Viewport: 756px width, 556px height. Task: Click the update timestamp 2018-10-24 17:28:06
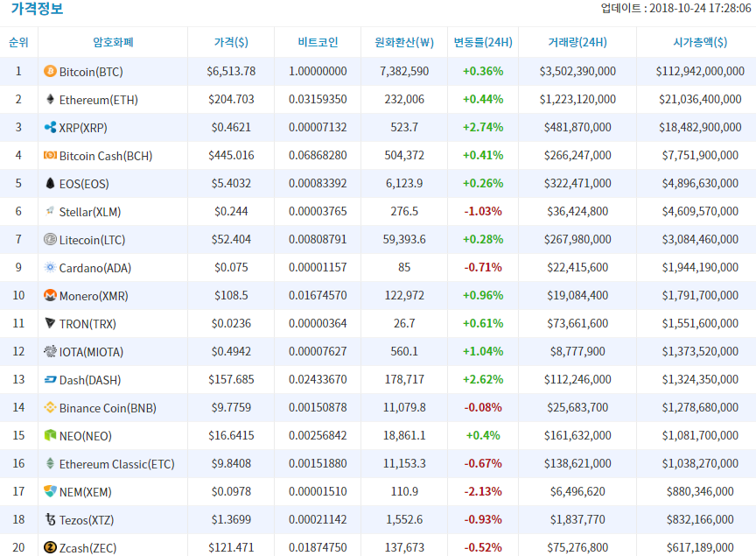pyautogui.click(x=700, y=8)
